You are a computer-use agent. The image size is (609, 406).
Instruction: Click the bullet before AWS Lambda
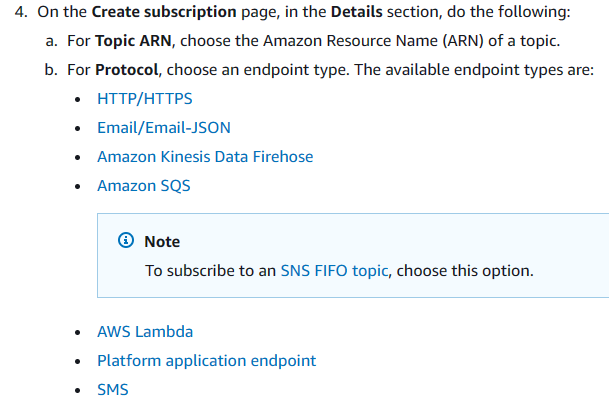point(78,333)
